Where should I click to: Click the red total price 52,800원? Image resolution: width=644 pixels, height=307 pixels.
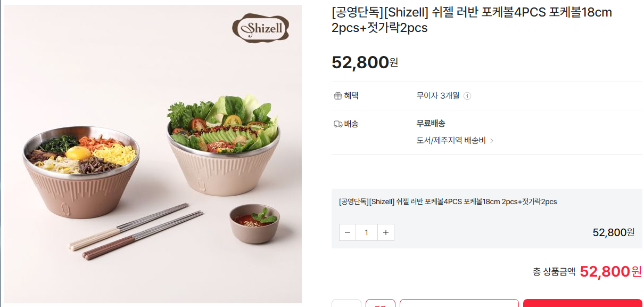point(610,272)
